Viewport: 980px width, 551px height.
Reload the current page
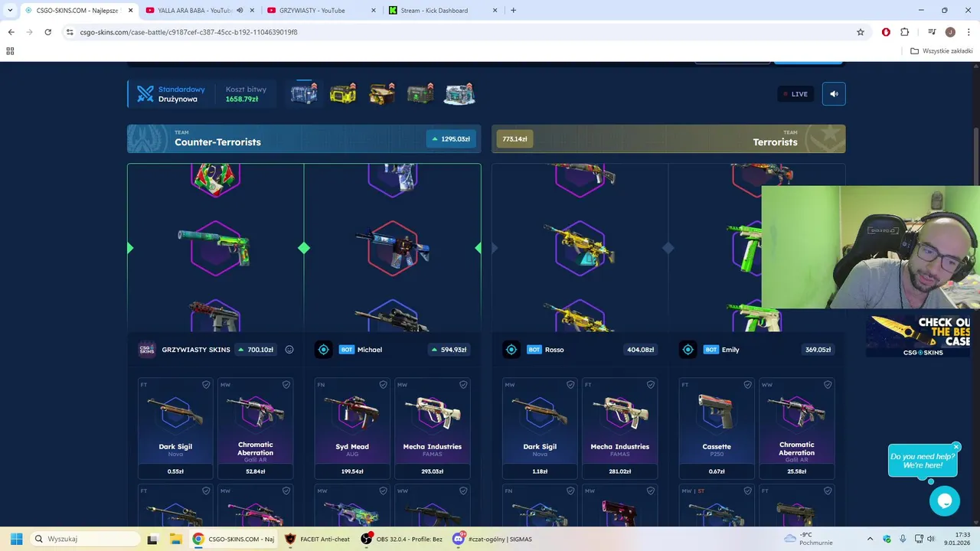[x=47, y=32]
